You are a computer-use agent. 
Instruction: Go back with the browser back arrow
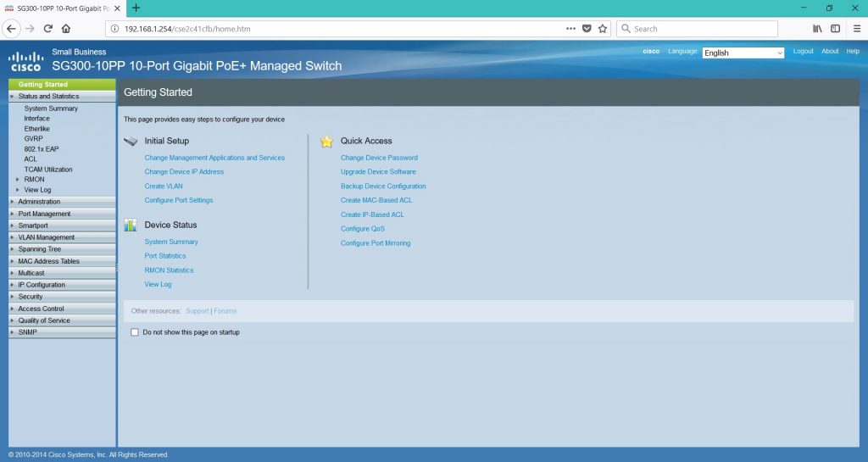[x=12, y=29]
